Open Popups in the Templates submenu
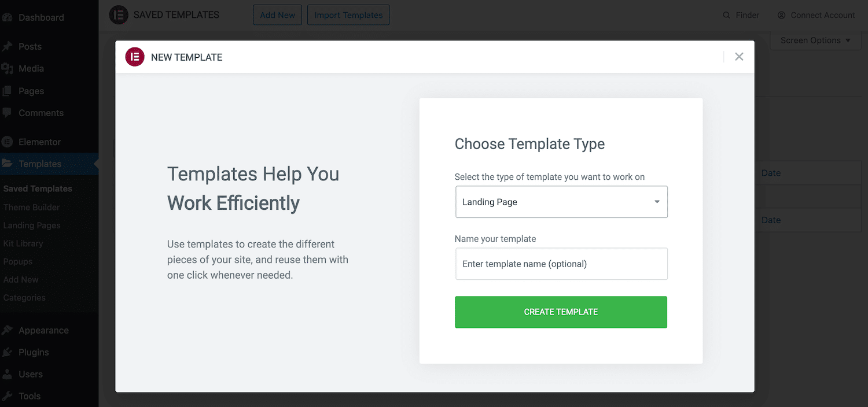 (18, 261)
